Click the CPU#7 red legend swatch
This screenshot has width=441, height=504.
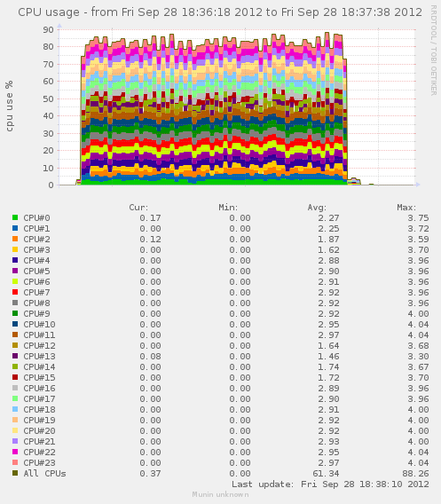coord(15,292)
